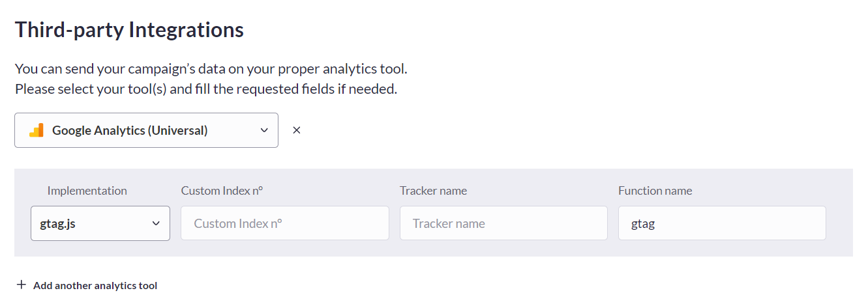Click the Third-party Integrations heading
The height and width of the screenshot is (308, 868).
pos(129,30)
